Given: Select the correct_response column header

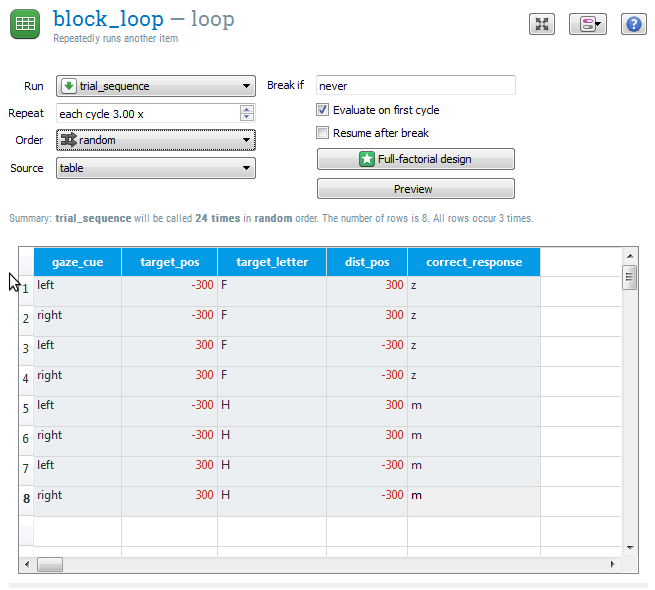Looking at the screenshot, I should [x=473, y=262].
